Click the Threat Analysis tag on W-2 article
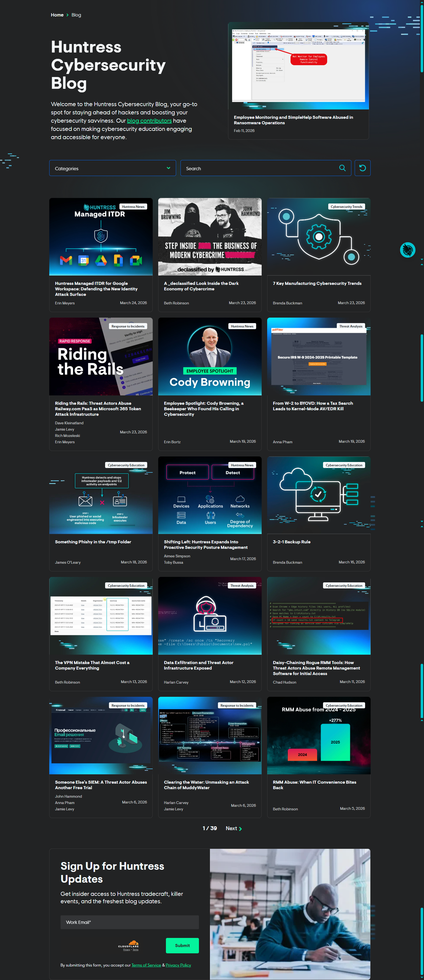 (x=351, y=326)
